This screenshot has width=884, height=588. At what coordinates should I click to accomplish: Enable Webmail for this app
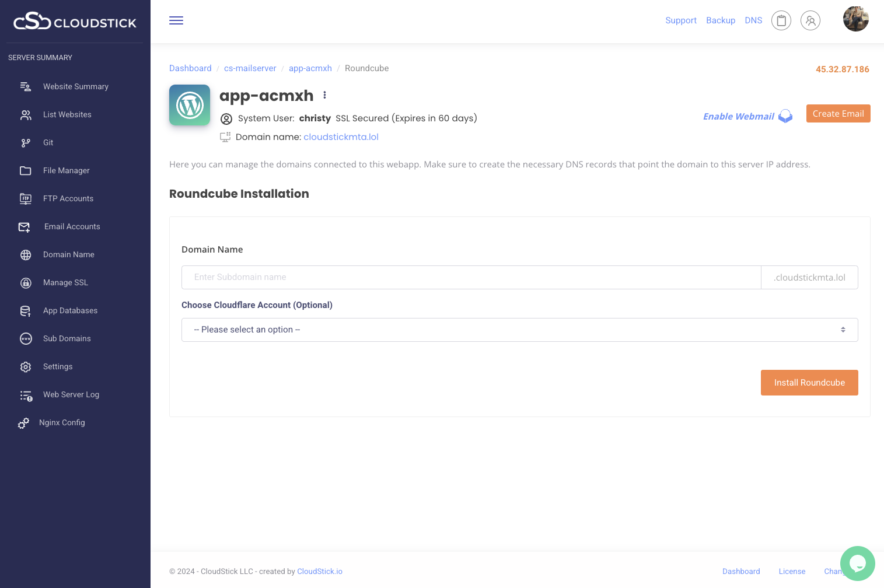click(738, 116)
